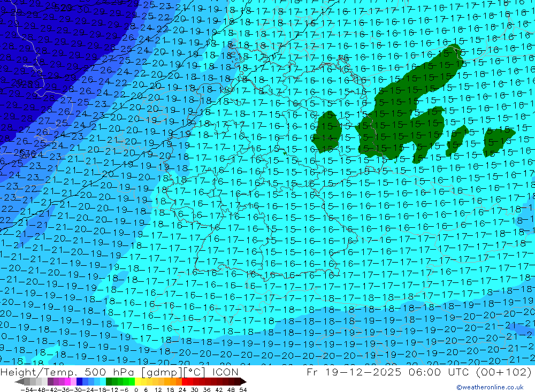Click the 54 label at the legend's right end

(x=242, y=389)
